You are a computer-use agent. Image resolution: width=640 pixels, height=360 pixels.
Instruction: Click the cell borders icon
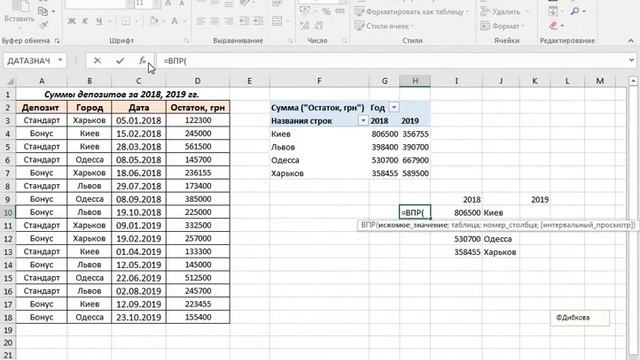pyautogui.click(x=126, y=21)
